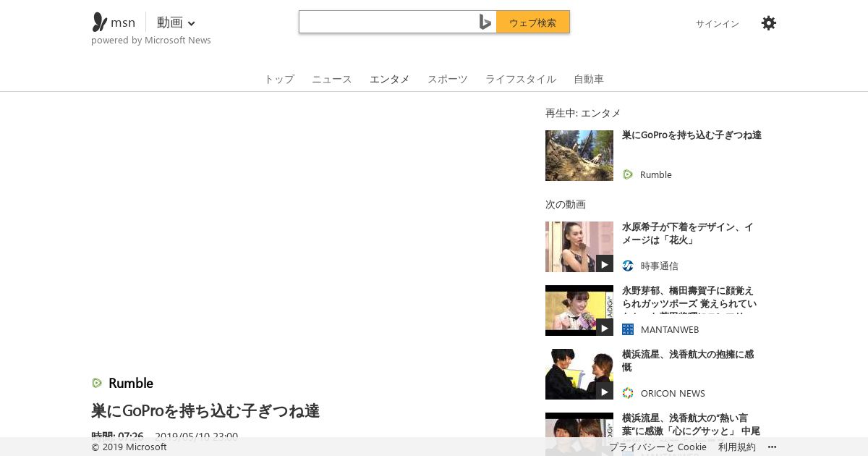Click the main video title 巣にGoProを持ち込む子ぎつね達
This screenshot has width=868, height=456.
coord(205,411)
